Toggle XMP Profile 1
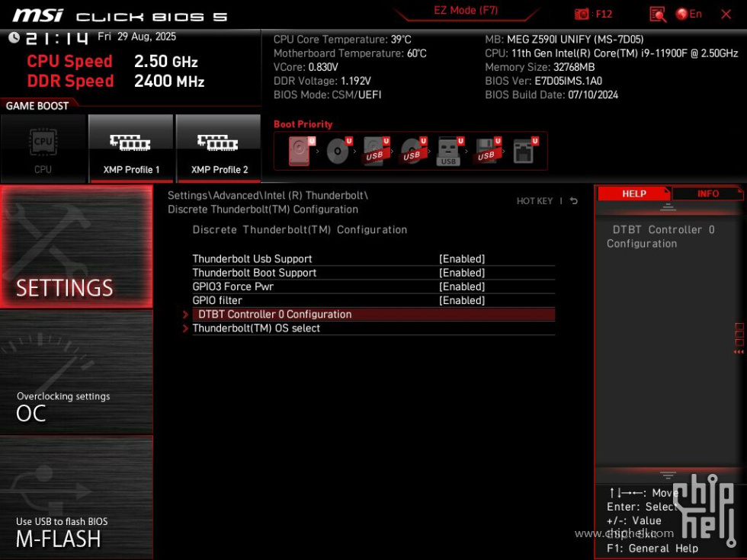 coord(131,149)
